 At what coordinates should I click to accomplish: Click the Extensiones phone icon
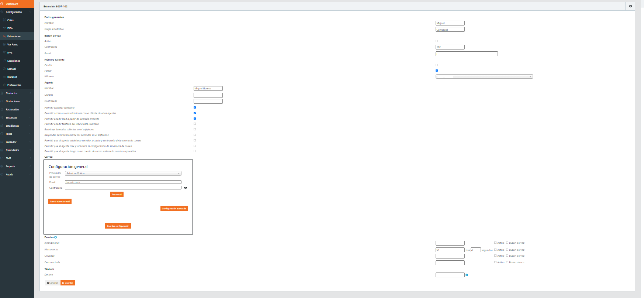click(x=4, y=37)
